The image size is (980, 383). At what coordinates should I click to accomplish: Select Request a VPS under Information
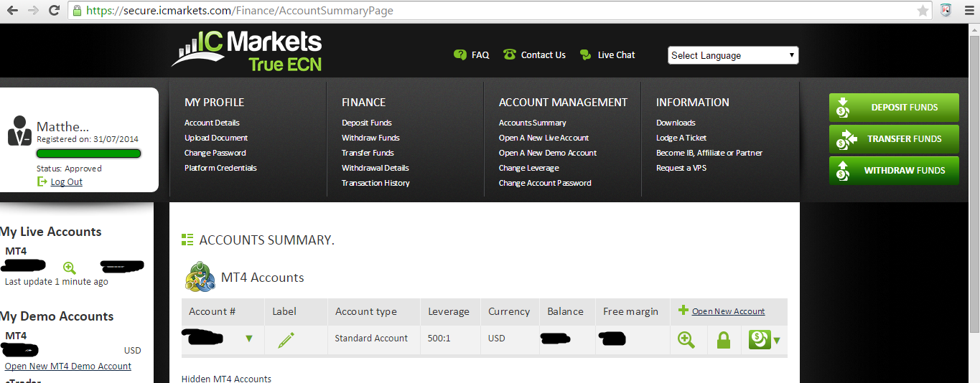pyautogui.click(x=682, y=168)
